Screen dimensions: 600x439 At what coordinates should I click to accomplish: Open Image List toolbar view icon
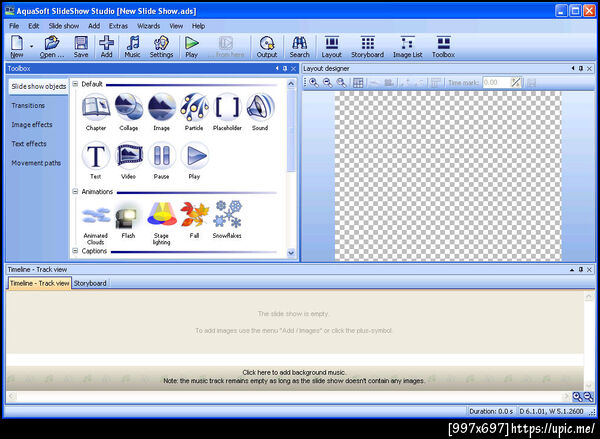(408, 47)
